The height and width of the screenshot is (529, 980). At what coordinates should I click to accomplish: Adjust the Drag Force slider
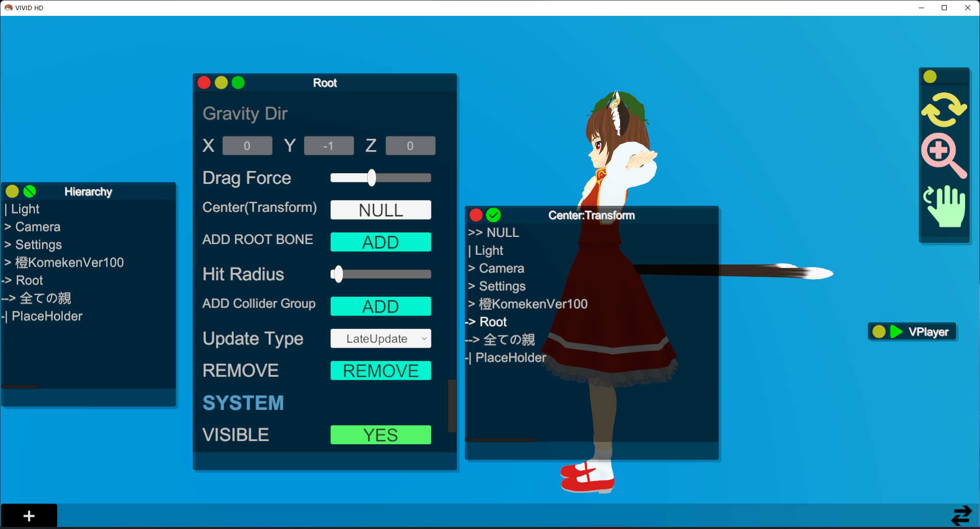[381, 178]
